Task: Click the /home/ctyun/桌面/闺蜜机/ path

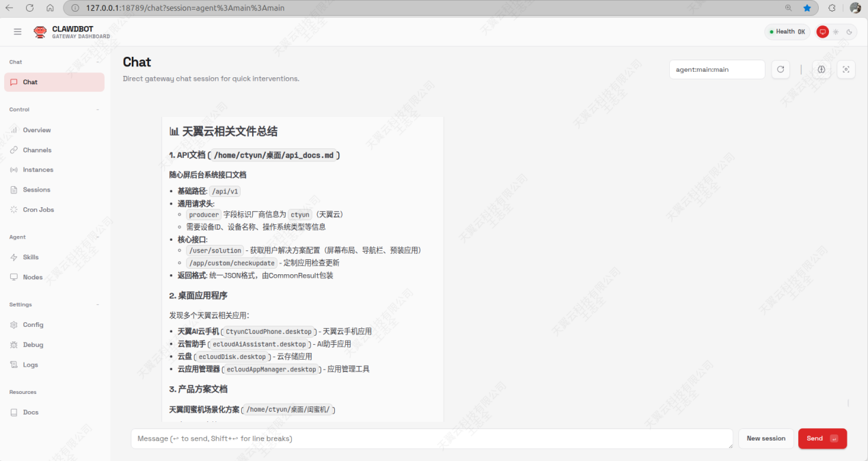Action: (288, 410)
